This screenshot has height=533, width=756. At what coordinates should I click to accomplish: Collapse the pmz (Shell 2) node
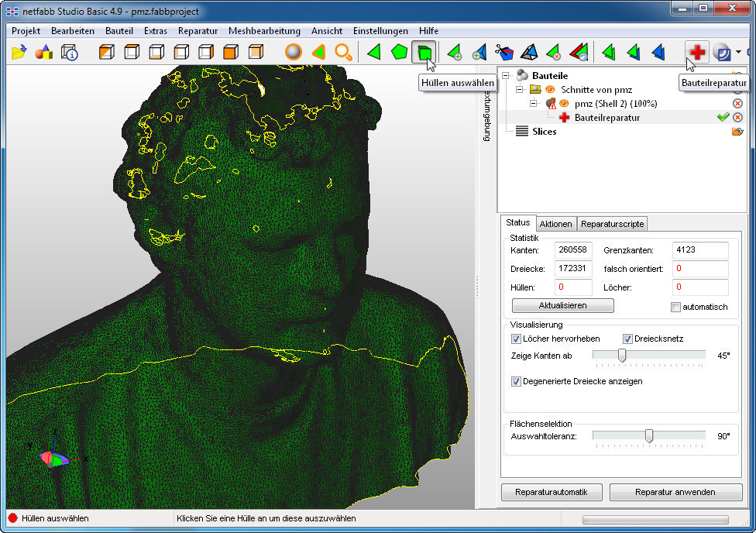pos(533,104)
